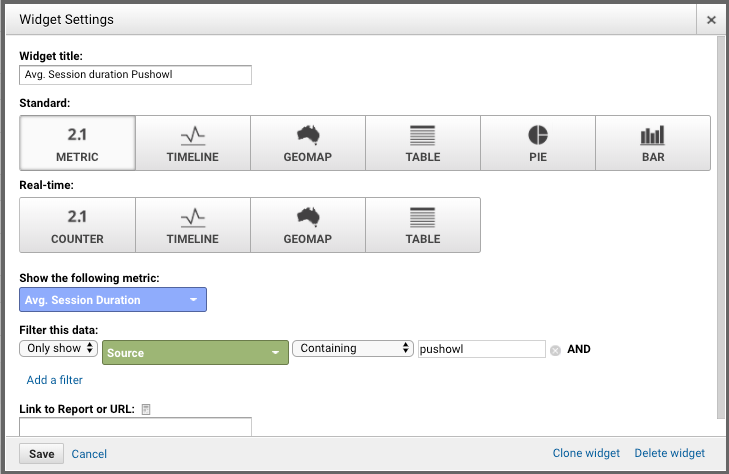
Task: Select the BAR chart widget type
Action: [653, 143]
